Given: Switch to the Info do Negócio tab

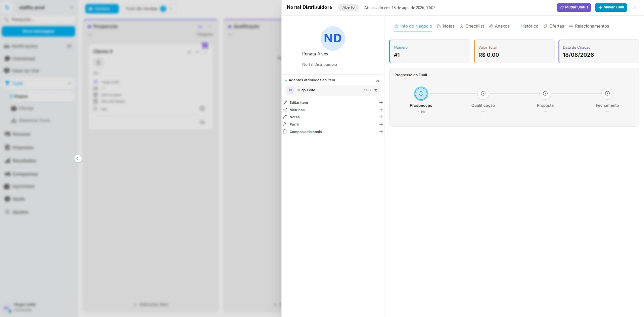Looking at the screenshot, I should tap(413, 26).
